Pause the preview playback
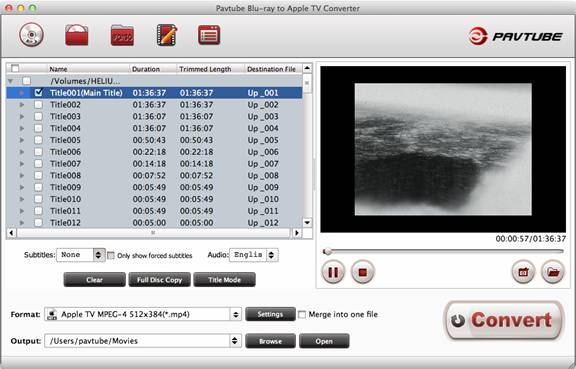The image size is (576, 369). pos(333,272)
